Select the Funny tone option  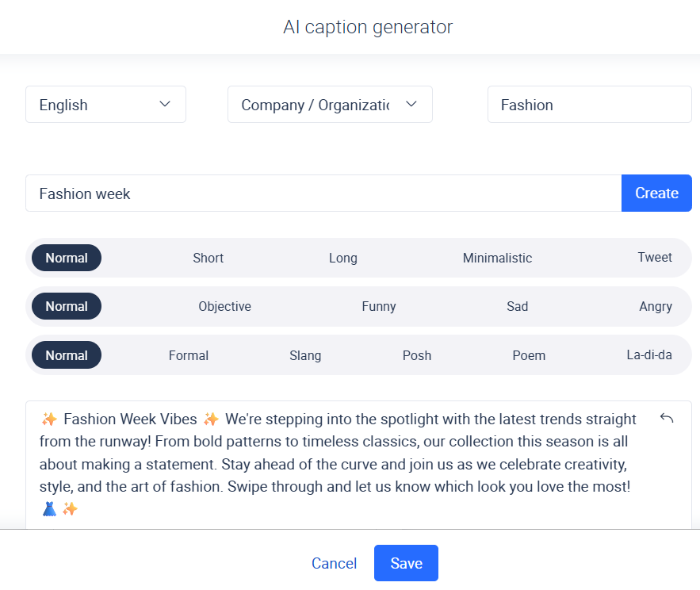(x=378, y=306)
